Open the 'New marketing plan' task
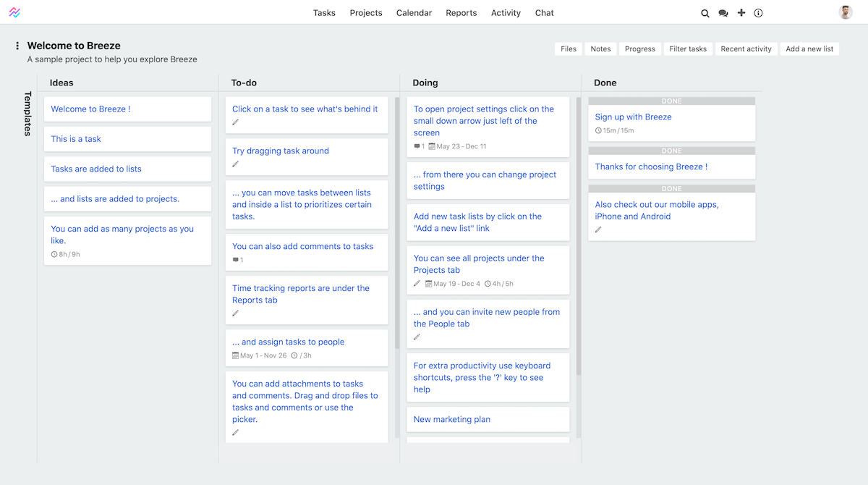 click(488, 419)
